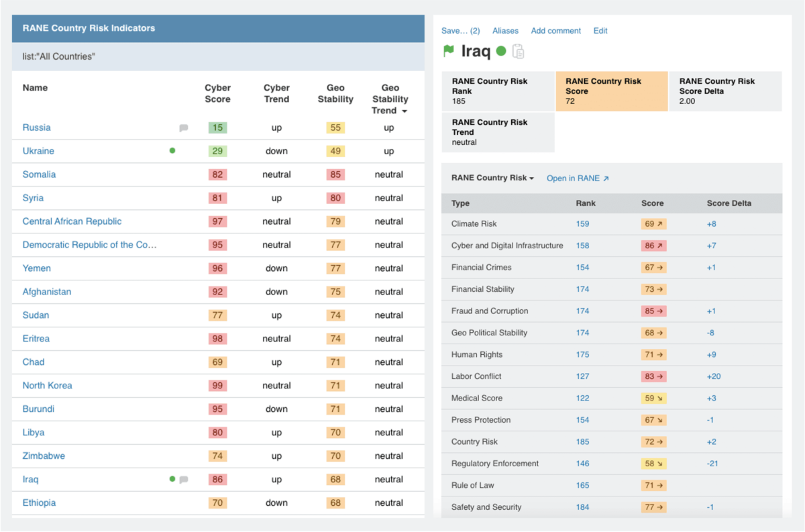Viewport: 805px width, 532px height.
Task: Click Cyber and Digital Infrastructure rank 158
Action: pyautogui.click(x=582, y=246)
